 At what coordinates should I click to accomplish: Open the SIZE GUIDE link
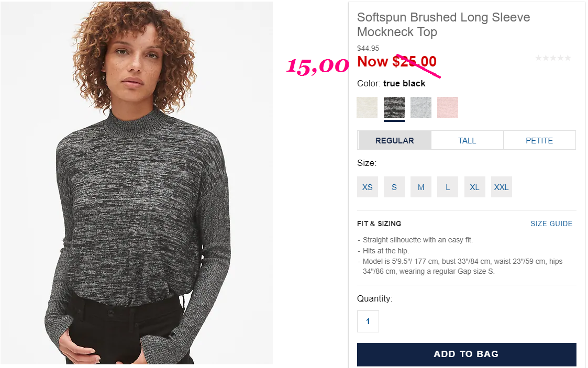[551, 224]
